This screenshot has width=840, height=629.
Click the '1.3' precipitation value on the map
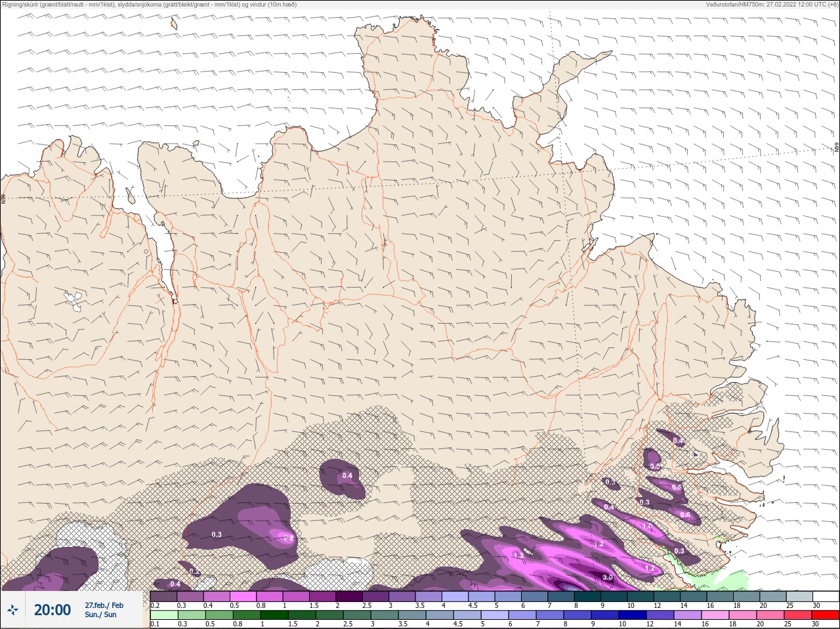(x=518, y=555)
